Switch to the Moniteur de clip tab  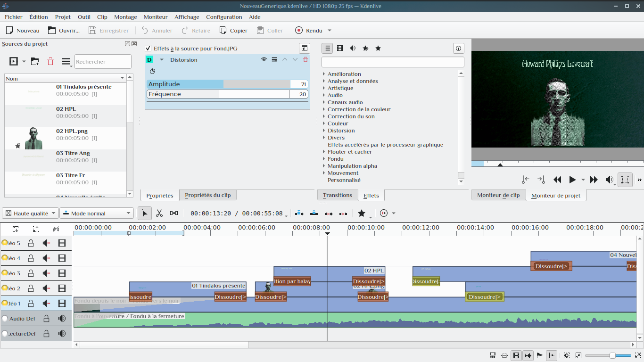point(498,195)
